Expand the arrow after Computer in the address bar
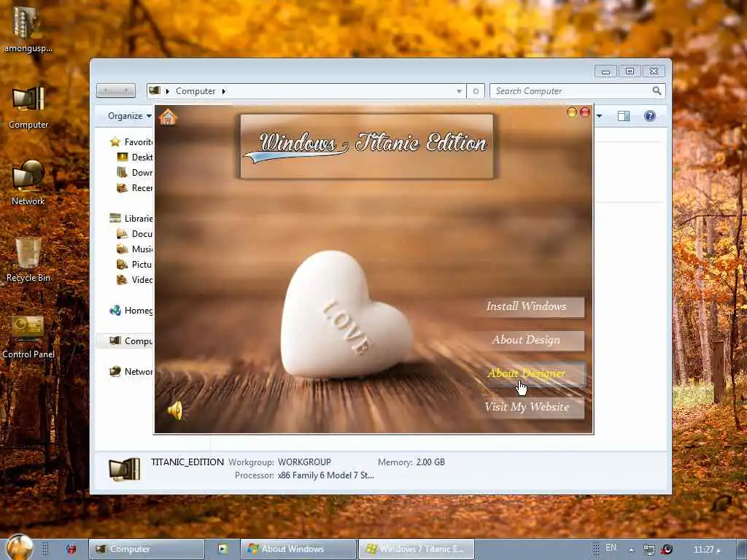Viewport: 747px width, 560px height. coord(223,91)
